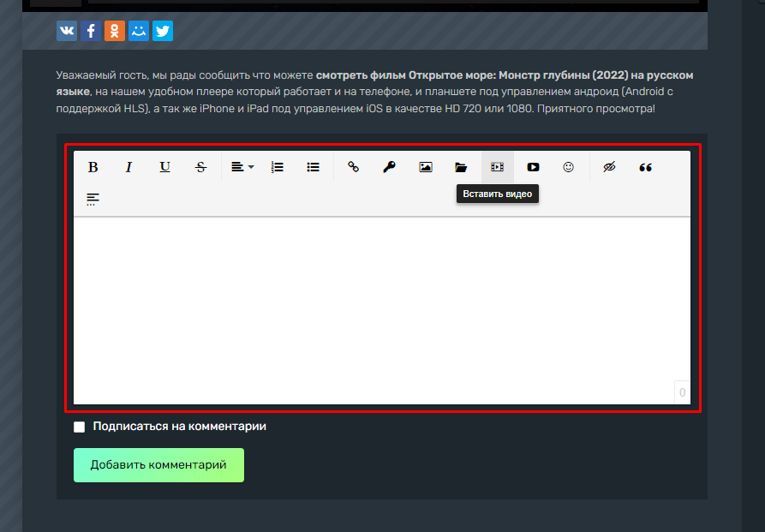Insert a bulleted list
765x532 pixels.
pos(313,167)
